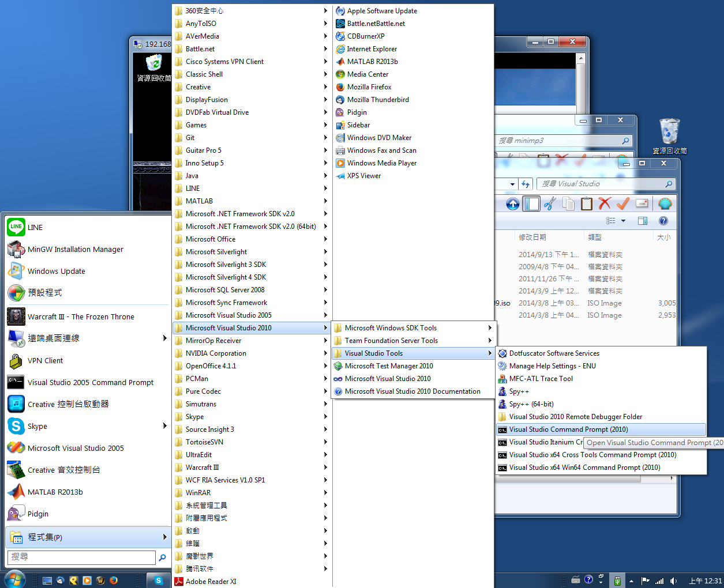This screenshot has width=724, height=588.
Task: Click the orange checkmark Properties icon
Action: [x=623, y=203]
